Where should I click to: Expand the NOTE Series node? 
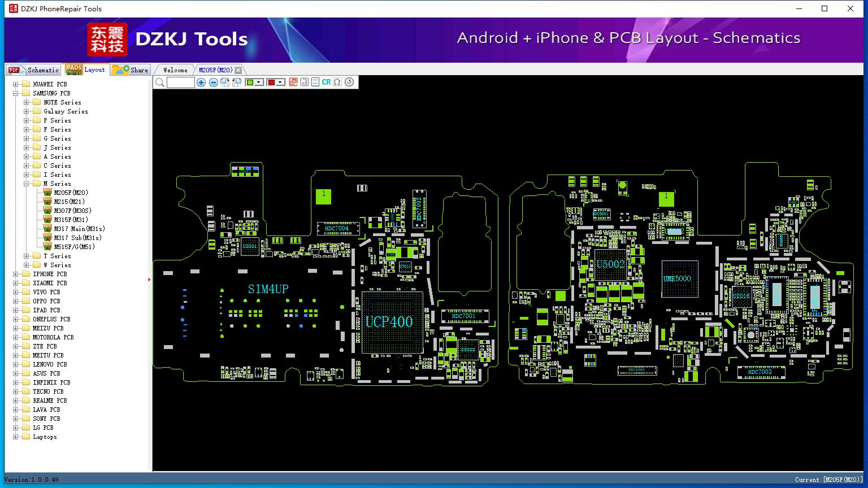point(27,103)
